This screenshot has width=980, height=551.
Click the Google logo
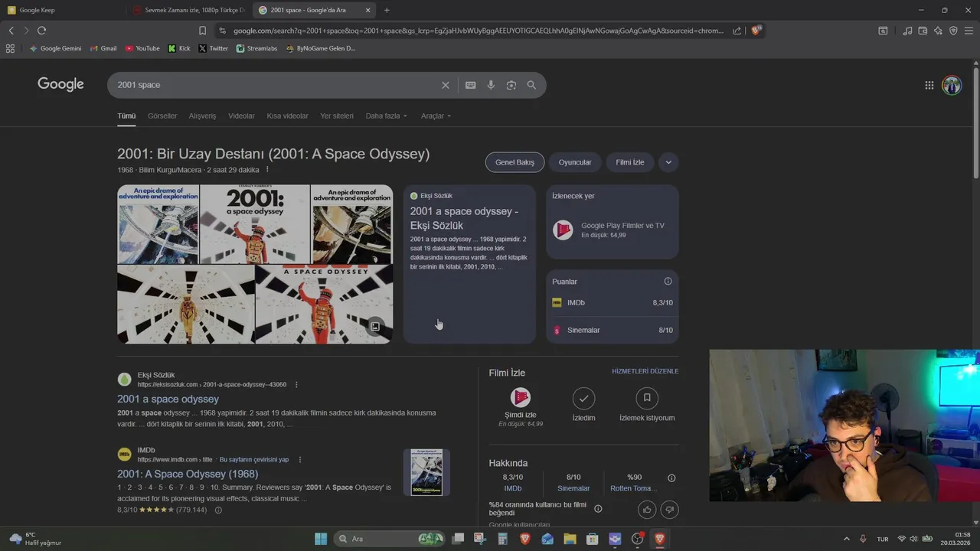tap(60, 84)
